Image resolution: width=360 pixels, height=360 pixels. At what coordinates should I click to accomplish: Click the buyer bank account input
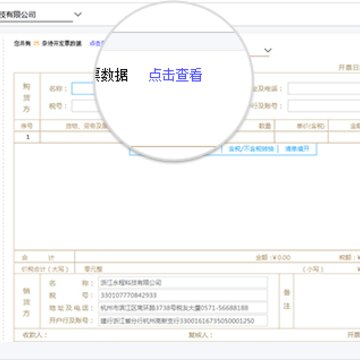click(324, 106)
